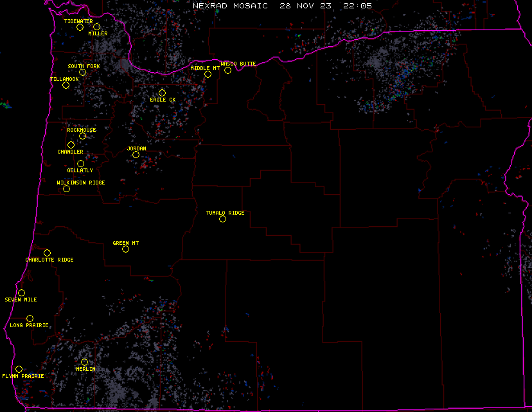Click the Eagle Ck station circle
Image resolution: width=532 pixels, height=412 pixels.
click(163, 93)
